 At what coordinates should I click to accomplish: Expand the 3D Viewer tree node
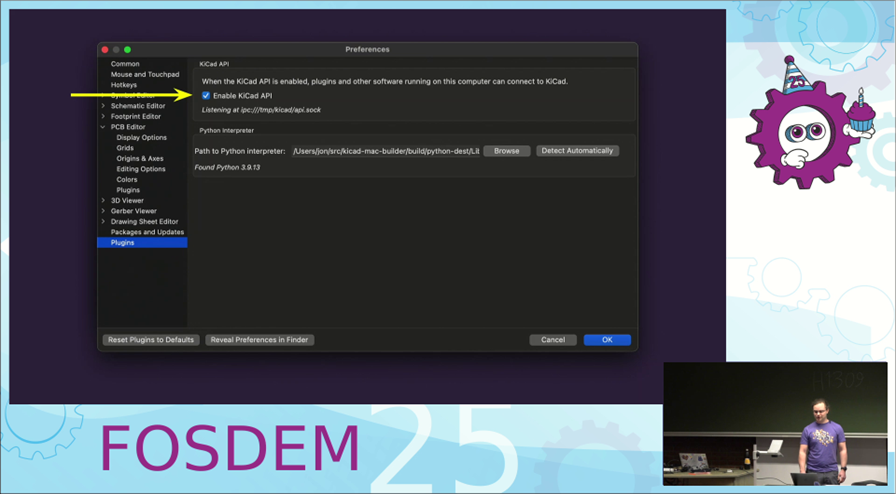103,201
